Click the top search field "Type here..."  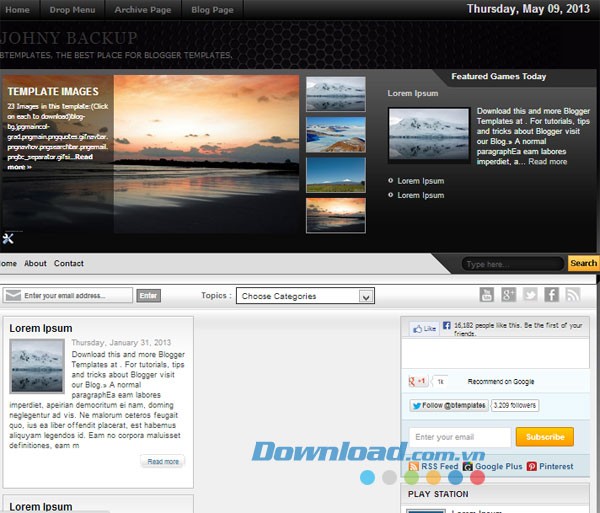click(x=512, y=264)
